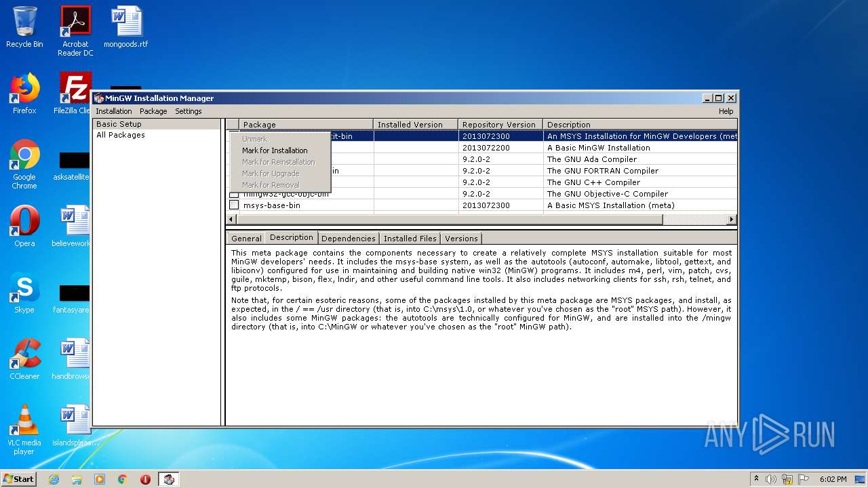Click the Start button
The height and width of the screenshot is (488, 868).
tap(19, 479)
